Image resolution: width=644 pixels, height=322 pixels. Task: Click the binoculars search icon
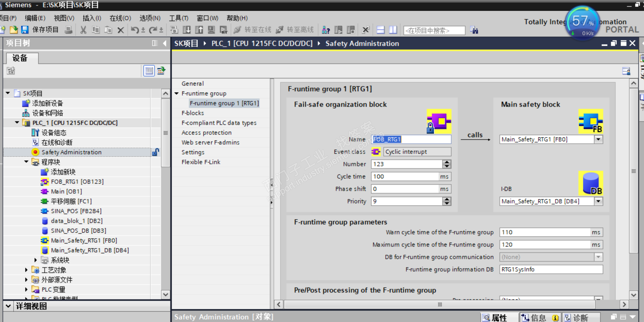click(x=474, y=30)
